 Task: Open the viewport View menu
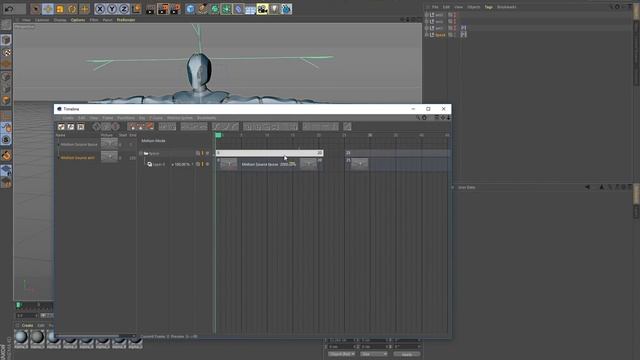point(26,20)
